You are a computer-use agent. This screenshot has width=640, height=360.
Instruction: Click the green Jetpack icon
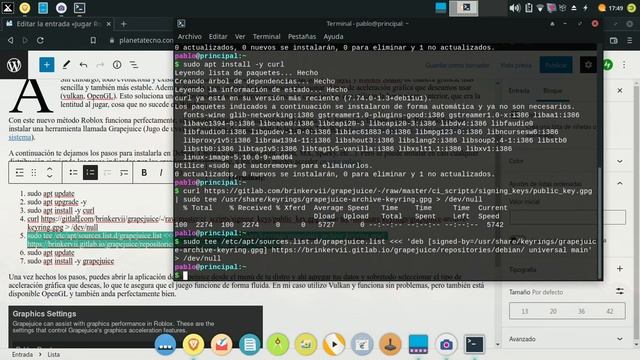(x=608, y=65)
